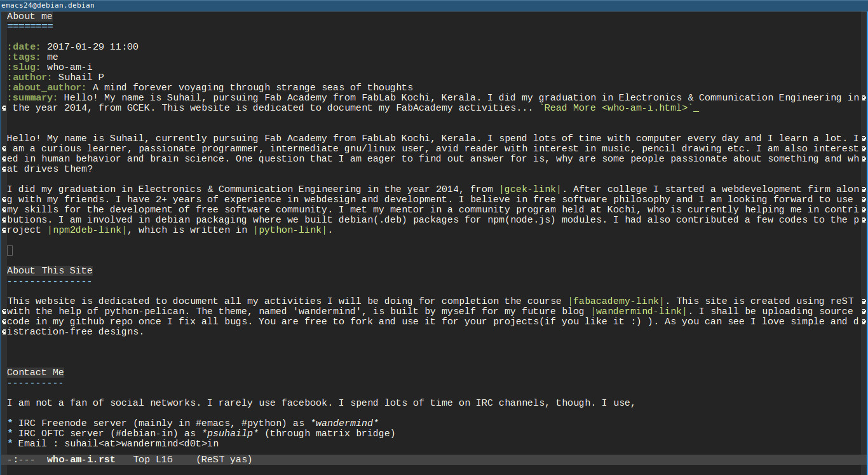Image resolution: width=868 pixels, height=475 pixels.
Task: Click the "=" underline beneath About me
Action: pos(30,27)
